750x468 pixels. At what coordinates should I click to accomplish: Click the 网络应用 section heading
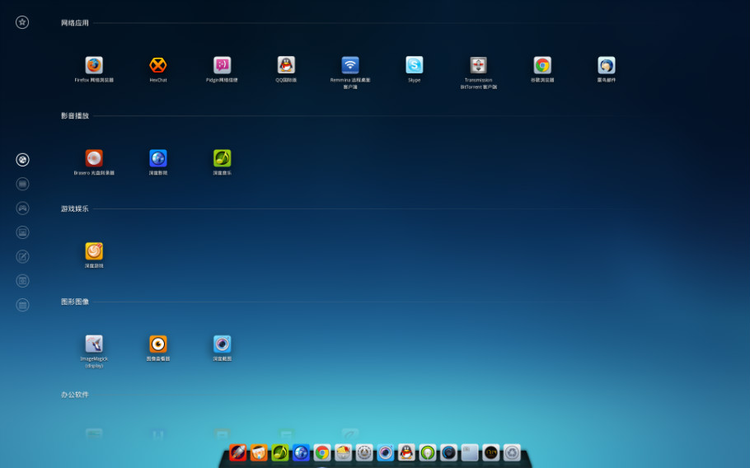[75, 22]
